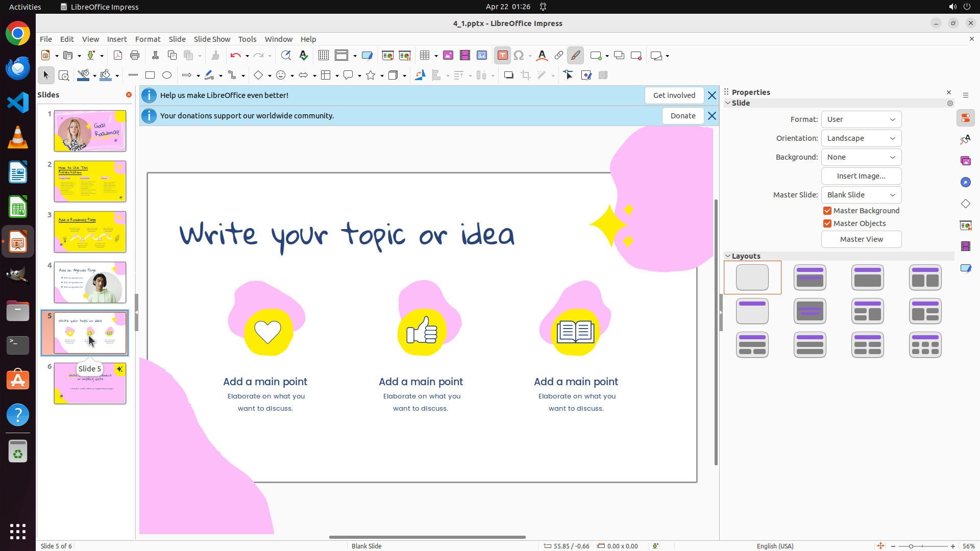Click the Insert Text Box icon

(502, 56)
